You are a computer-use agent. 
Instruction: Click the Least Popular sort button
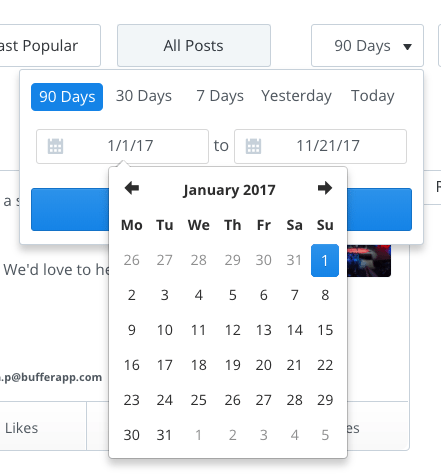tap(50, 46)
